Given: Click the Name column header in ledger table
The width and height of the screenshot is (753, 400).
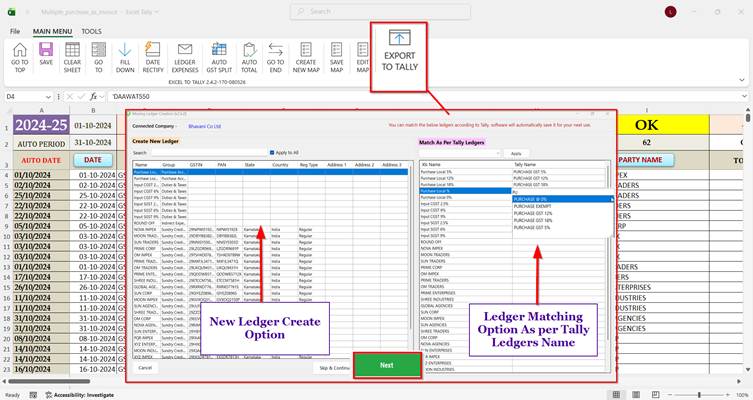Looking at the screenshot, I should [x=146, y=165].
